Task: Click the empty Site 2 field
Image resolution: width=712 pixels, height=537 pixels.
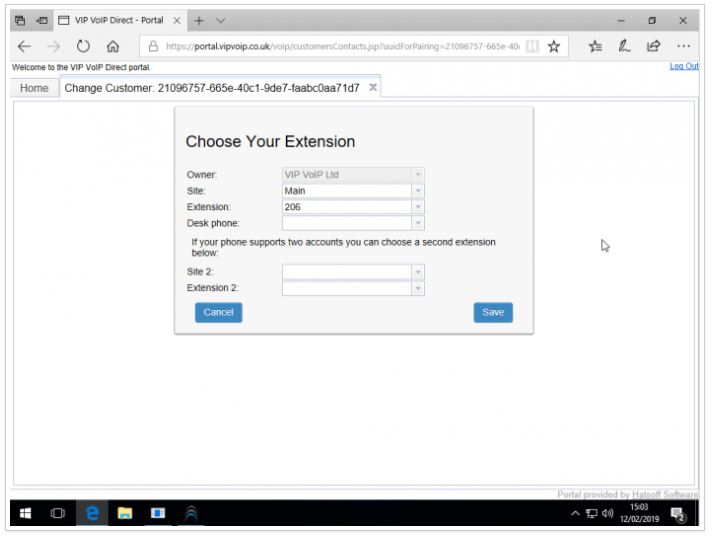Action: [x=347, y=272]
